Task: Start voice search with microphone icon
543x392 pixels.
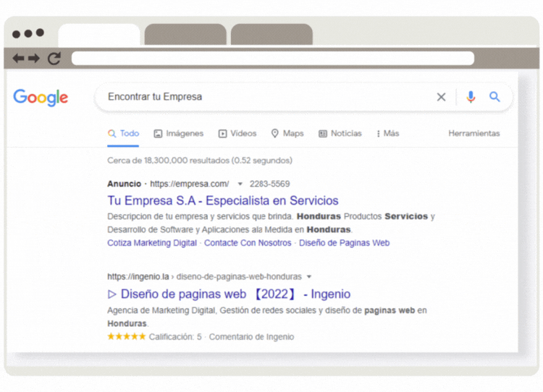Action: click(471, 97)
